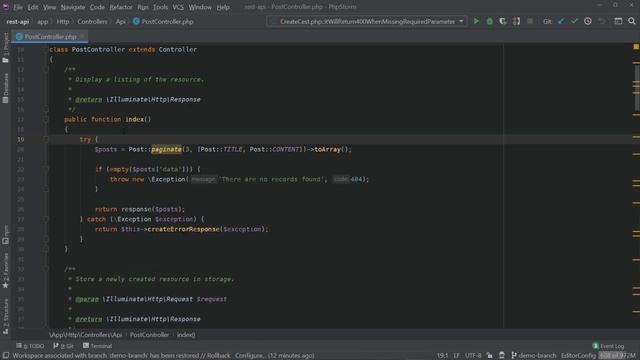Click PostController in the bottom breadcrumbs

pyautogui.click(x=149, y=335)
